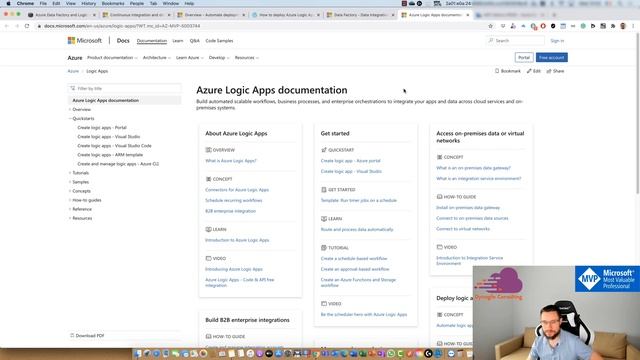Viewport: 640px width, 360px height.
Task: Expand the Samples tree node
Action: point(70,182)
